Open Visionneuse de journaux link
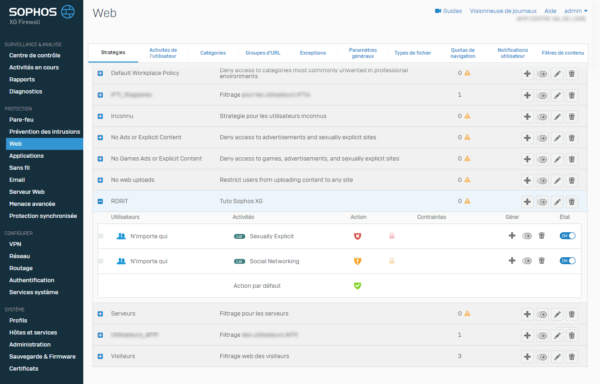This screenshot has height=384, width=600. pos(503,11)
